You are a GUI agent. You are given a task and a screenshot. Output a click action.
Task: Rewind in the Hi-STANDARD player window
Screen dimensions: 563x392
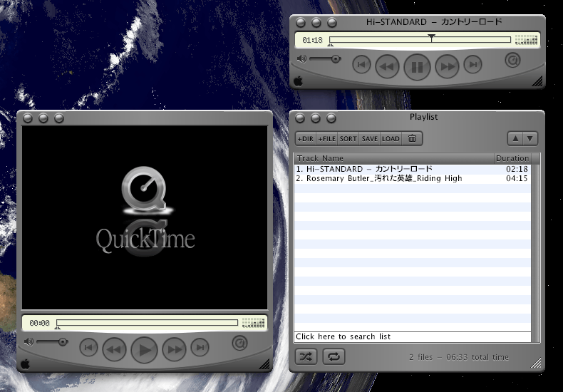(x=387, y=67)
